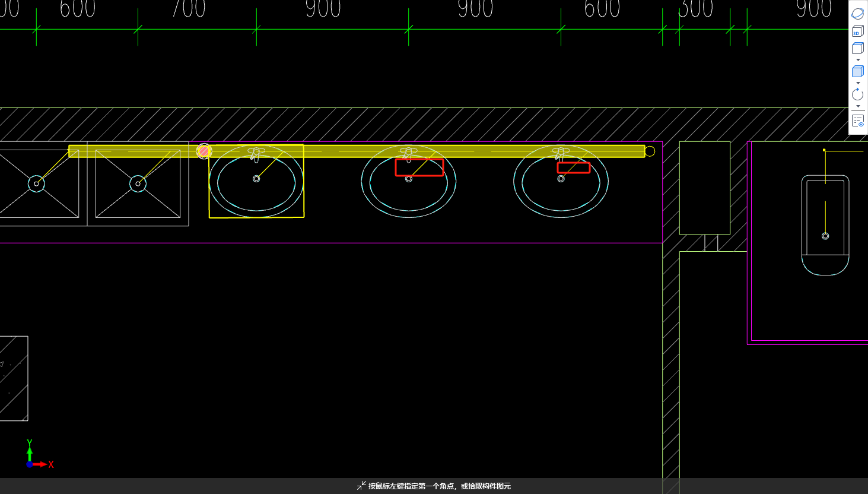Click the corner-pick icon in the status bar
The width and height of the screenshot is (868, 494).
tap(361, 486)
